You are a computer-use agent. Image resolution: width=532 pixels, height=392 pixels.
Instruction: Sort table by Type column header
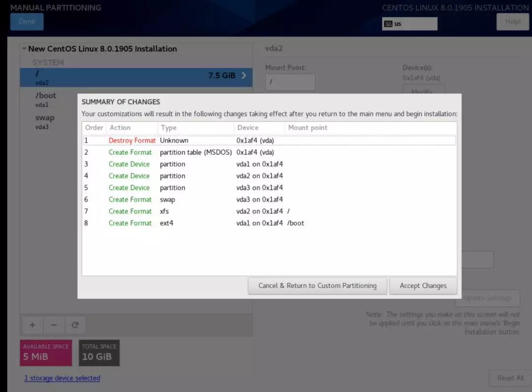(x=196, y=128)
